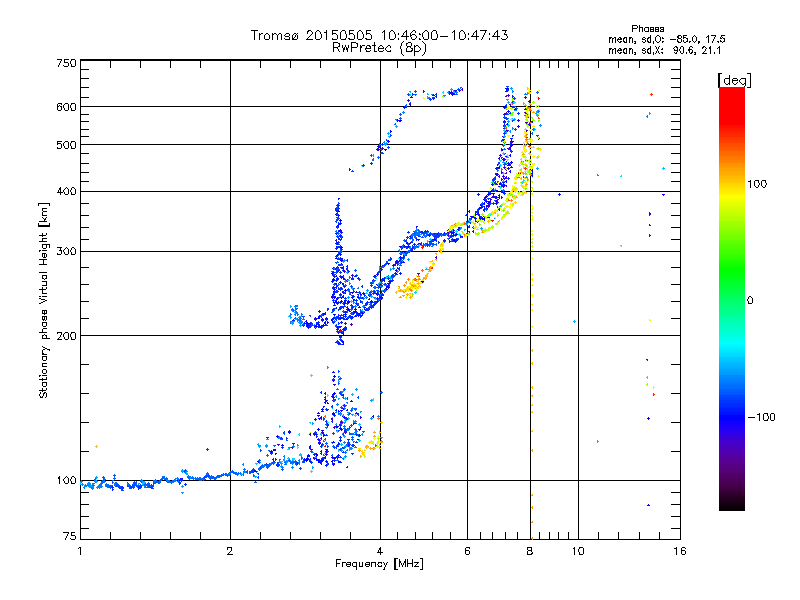This screenshot has width=800, height=600.
Task: Click the plot title 'Tromsø 20150505 10:46:00-10:47:43'
Action: [379, 35]
